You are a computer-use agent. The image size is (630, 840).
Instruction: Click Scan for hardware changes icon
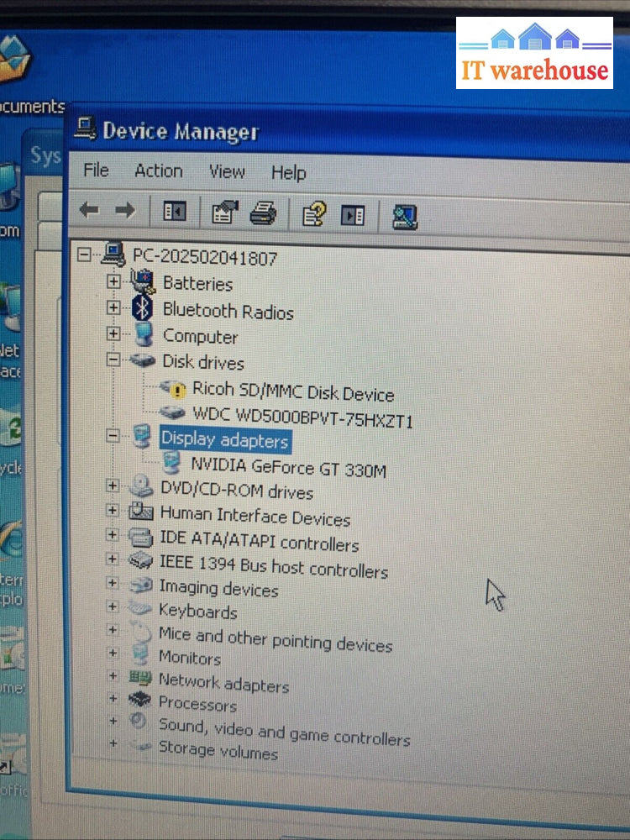pos(405,218)
